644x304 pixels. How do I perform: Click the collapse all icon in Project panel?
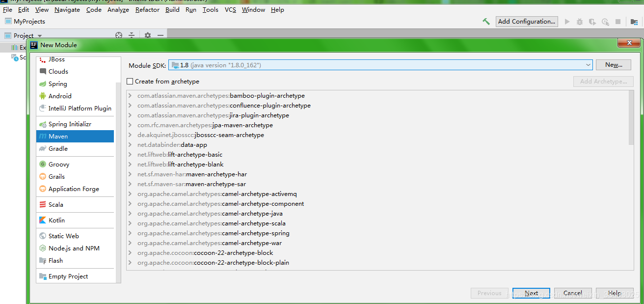click(132, 35)
